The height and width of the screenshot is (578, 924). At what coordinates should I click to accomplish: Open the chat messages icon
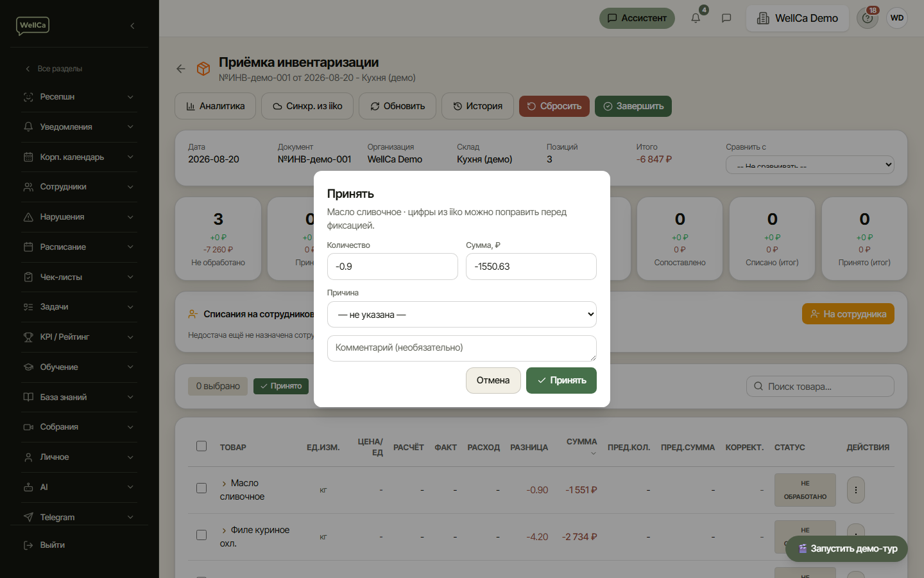(726, 18)
